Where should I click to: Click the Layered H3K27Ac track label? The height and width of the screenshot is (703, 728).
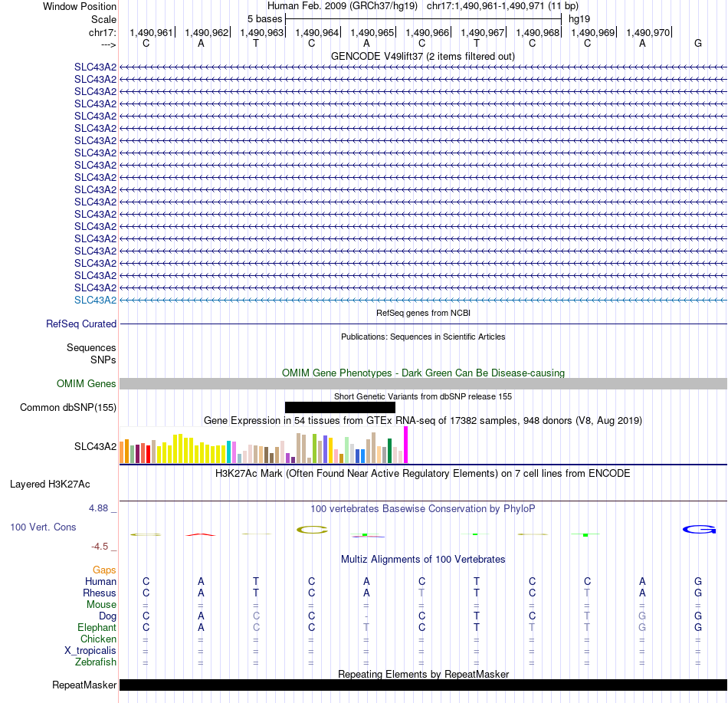point(50,484)
